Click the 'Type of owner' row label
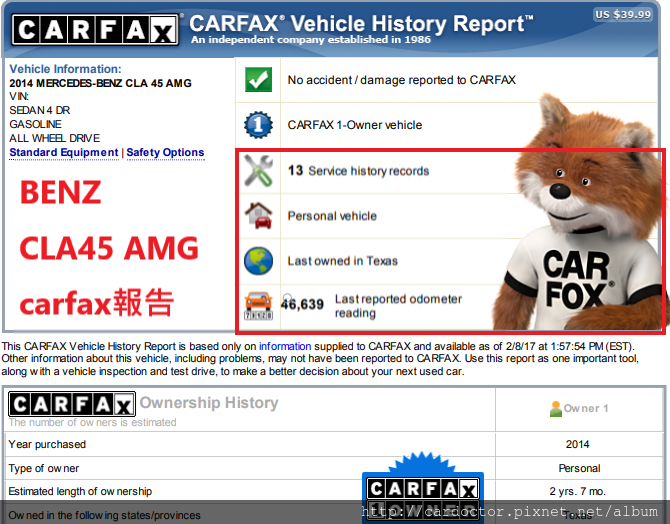Image resolution: width=670 pixels, height=524 pixels. [x=44, y=468]
